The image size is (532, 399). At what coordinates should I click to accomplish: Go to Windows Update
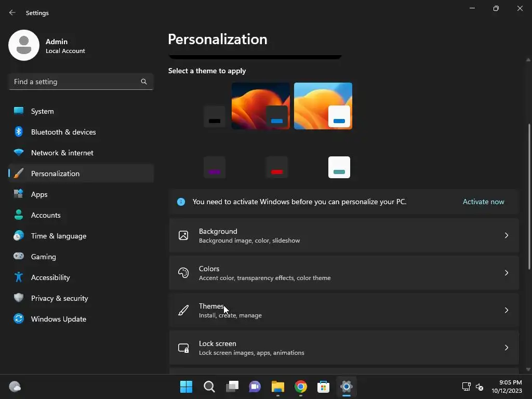click(x=81, y=319)
